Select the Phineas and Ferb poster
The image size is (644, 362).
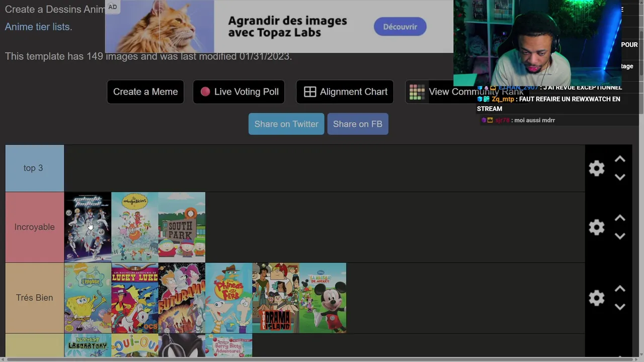228,298
